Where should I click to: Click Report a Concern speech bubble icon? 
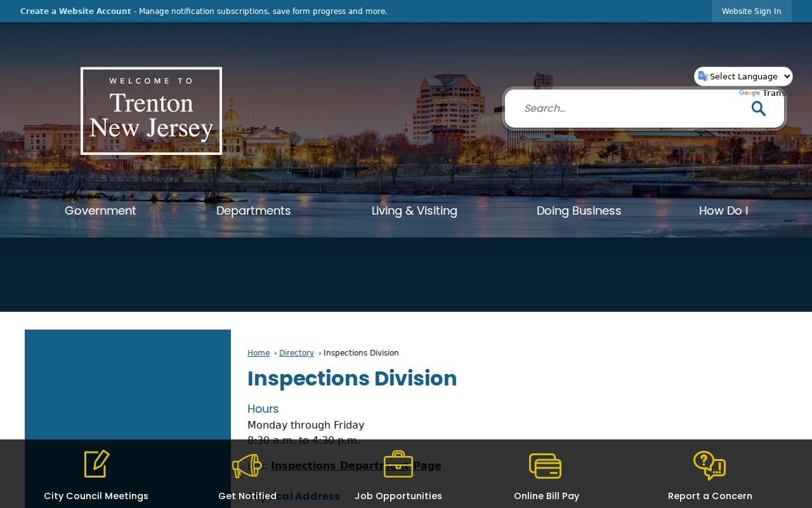click(709, 465)
